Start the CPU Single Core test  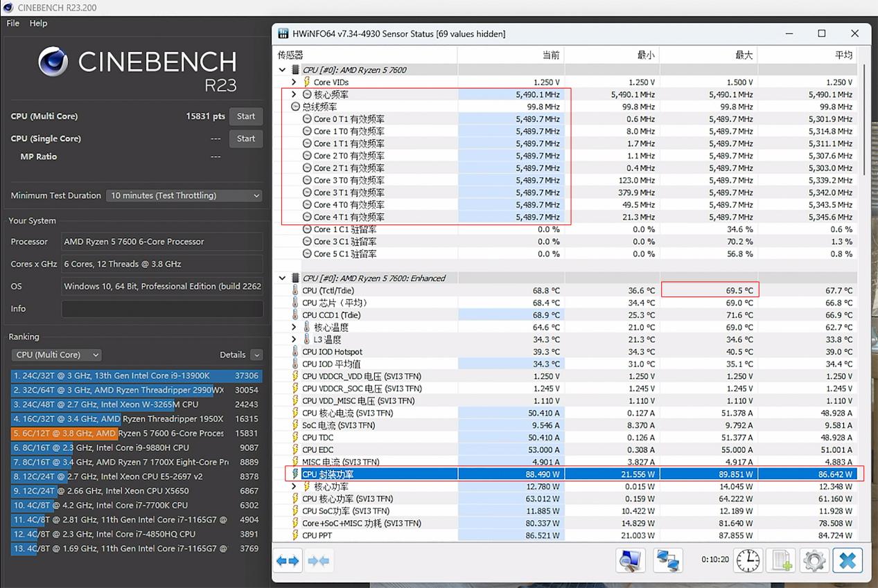click(246, 139)
